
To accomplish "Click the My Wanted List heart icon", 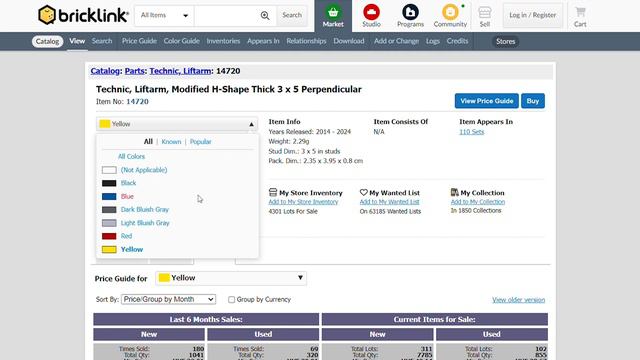I will coord(364,192).
